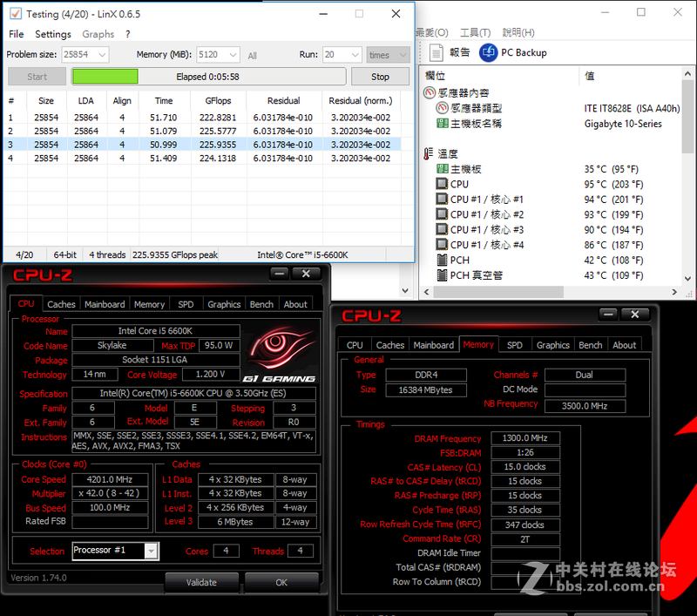Click the 主機板 motherboard temperature sensor icon
Image resolution: width=697 pixels, height=616 pixels.
click(x=442, y=168)
